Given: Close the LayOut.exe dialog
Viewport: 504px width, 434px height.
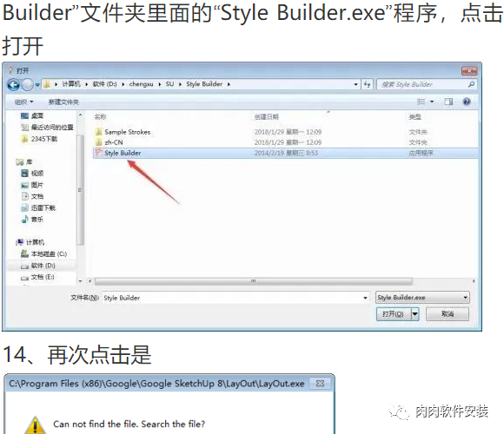Looking at the screenshot, I should (x=320, y=384).
